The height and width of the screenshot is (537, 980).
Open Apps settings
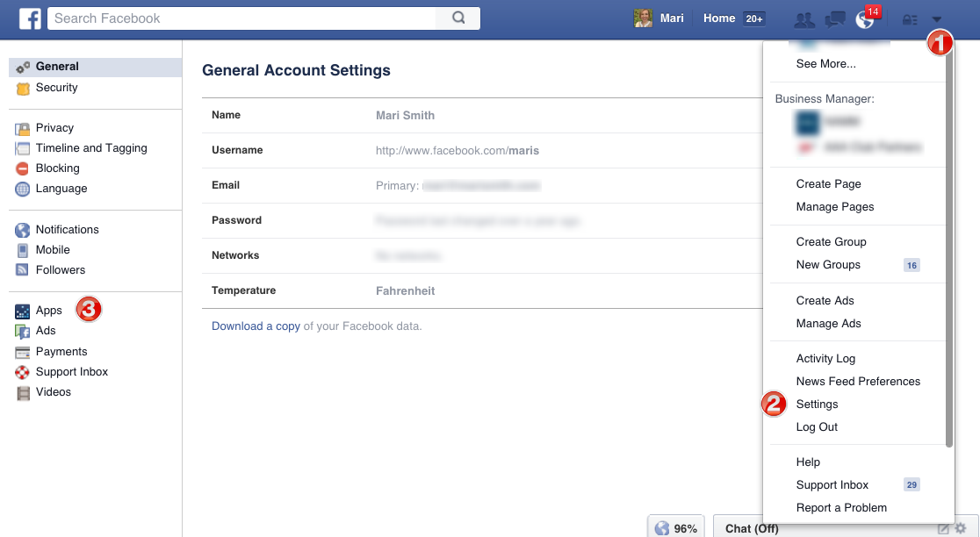49,311
